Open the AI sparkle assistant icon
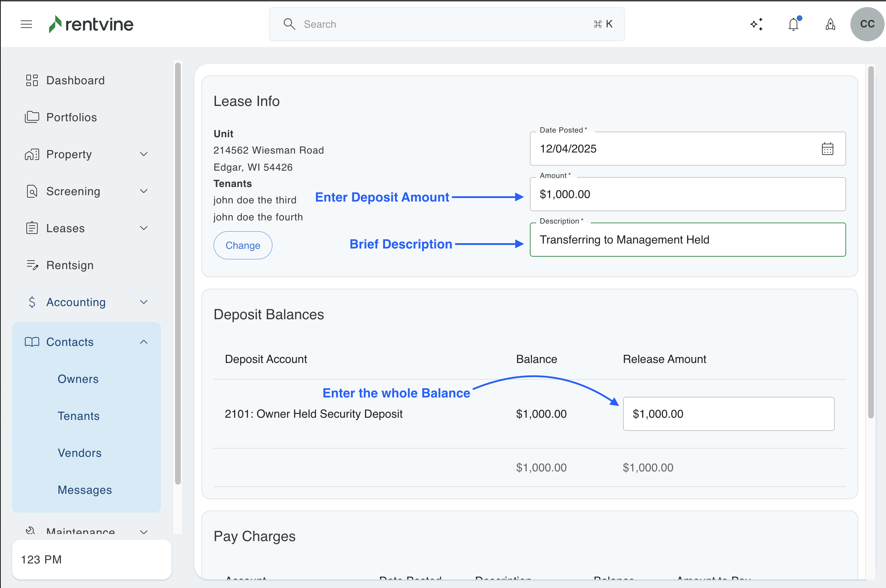886x588 pixels. (x=756, y=25)
